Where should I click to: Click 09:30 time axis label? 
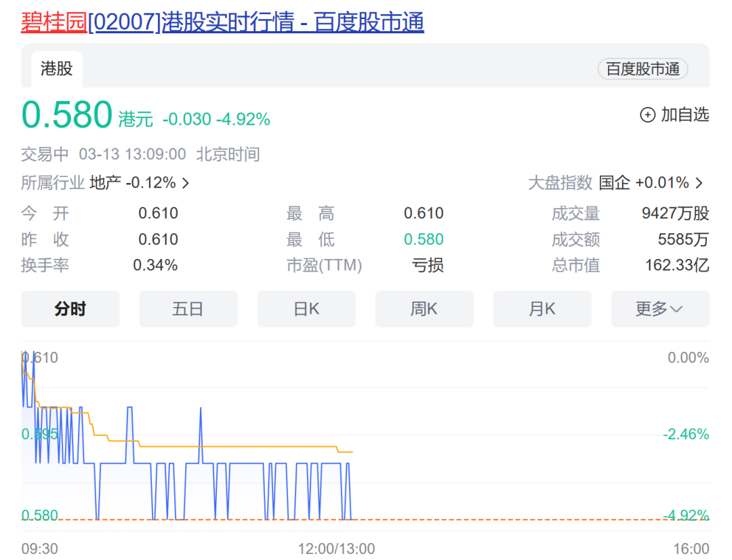click(40, 548)
